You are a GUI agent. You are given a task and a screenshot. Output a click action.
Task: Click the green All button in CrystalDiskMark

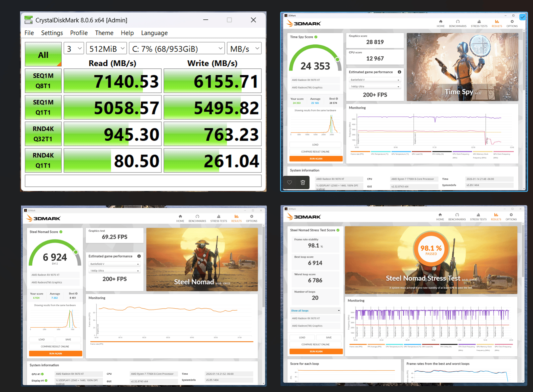(x=43, y=54)
